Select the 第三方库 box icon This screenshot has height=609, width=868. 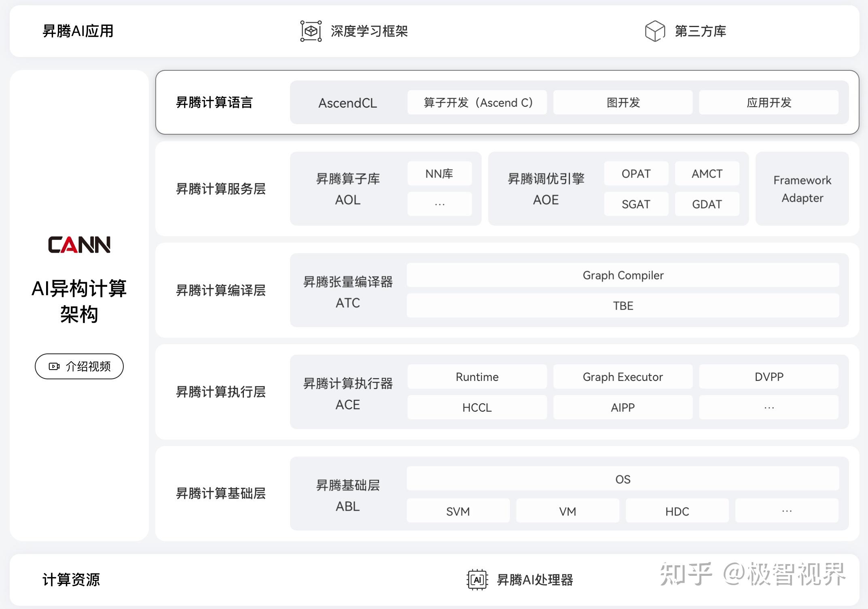click(655, 31)
